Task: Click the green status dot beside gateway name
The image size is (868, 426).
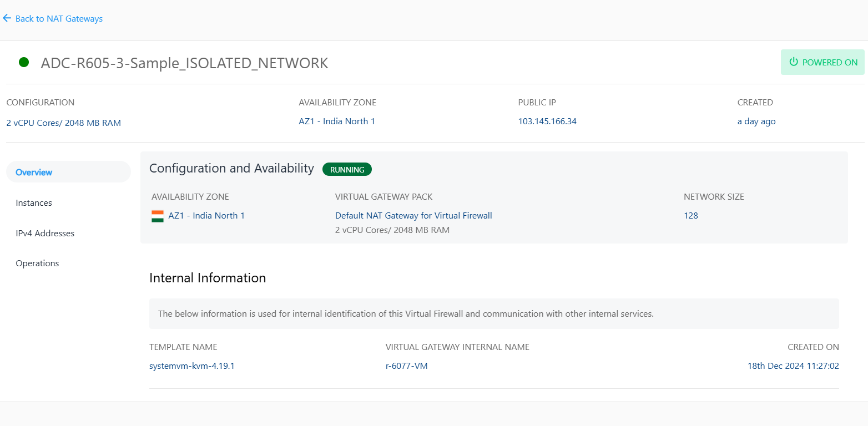Action: click(24, 63)
